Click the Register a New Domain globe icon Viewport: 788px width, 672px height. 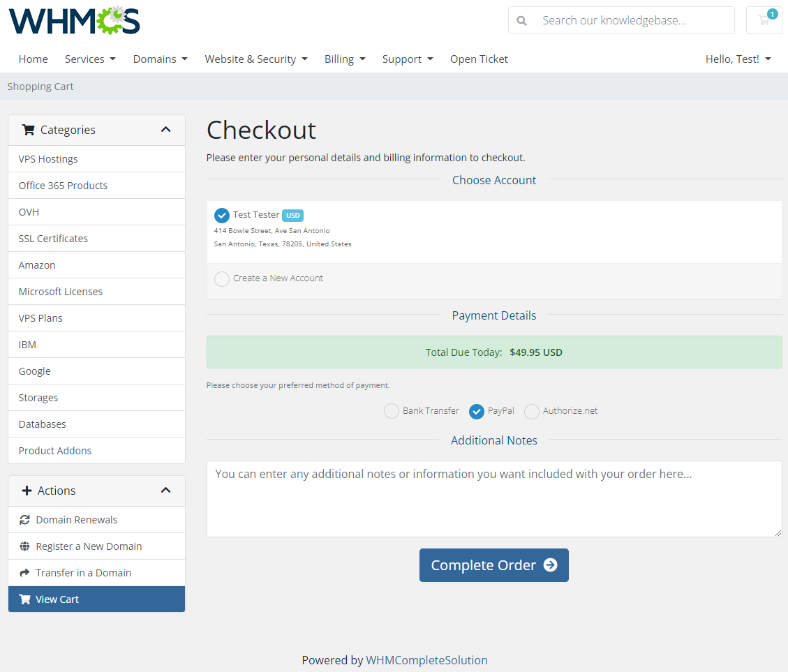(27, 546)
